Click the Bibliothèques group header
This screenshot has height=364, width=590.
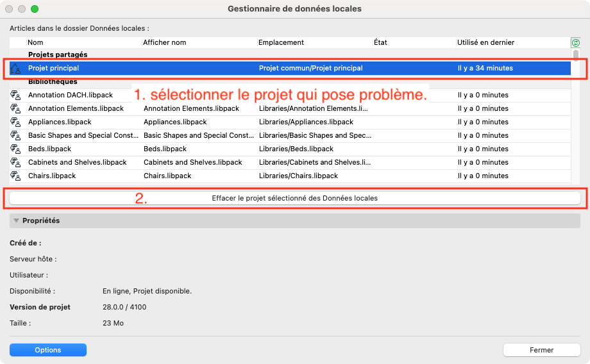coord(53,81)
